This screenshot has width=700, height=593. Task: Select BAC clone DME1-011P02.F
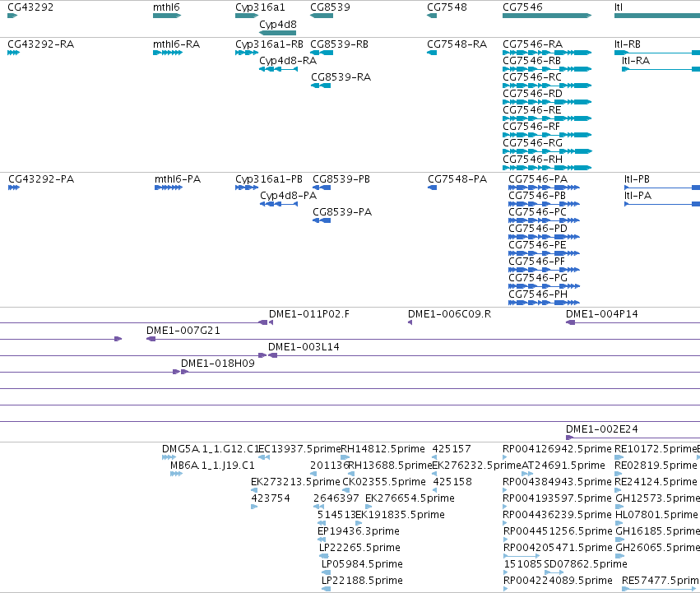point(271,322)
